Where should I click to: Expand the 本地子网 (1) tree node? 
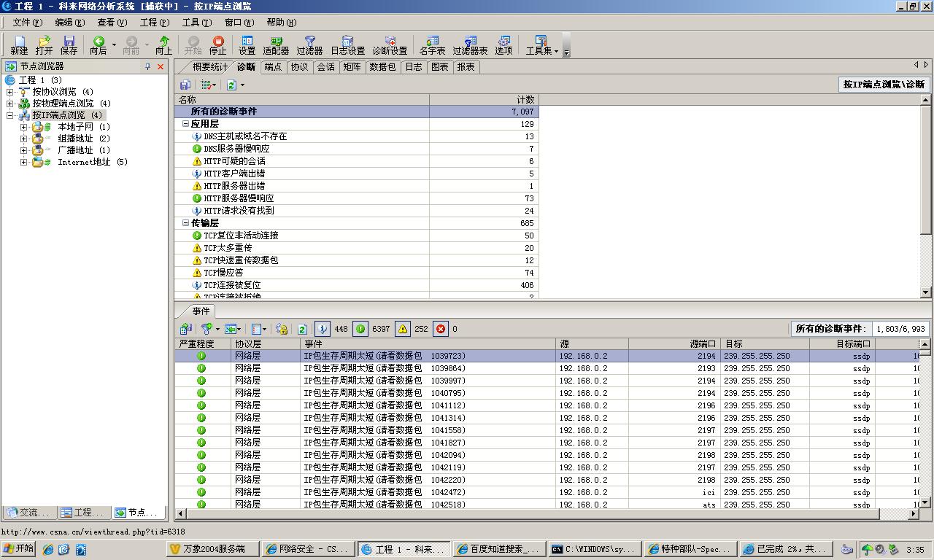point(24,126)
